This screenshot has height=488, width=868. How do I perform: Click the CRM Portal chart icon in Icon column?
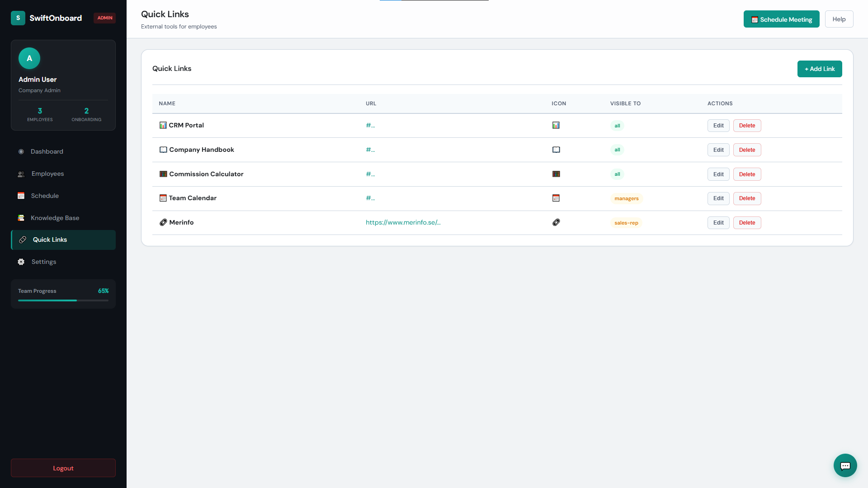pyautogui.click(x=556, y=125)
